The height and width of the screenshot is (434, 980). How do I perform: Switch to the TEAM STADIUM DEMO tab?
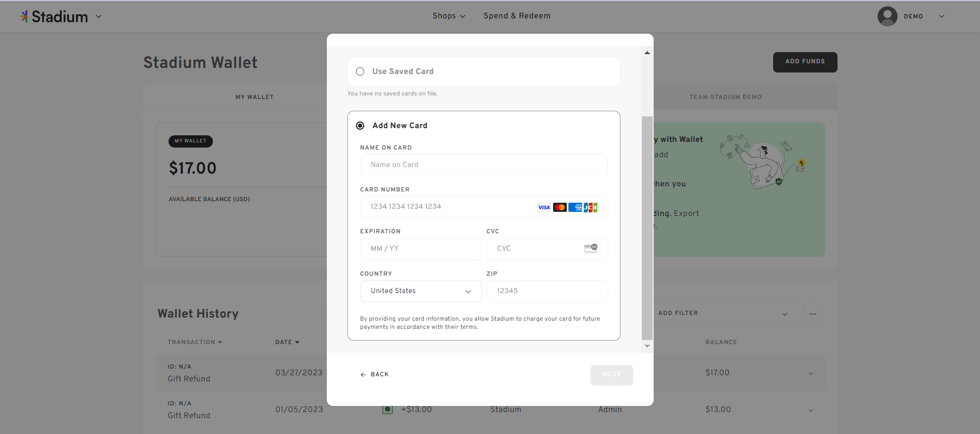726,97
